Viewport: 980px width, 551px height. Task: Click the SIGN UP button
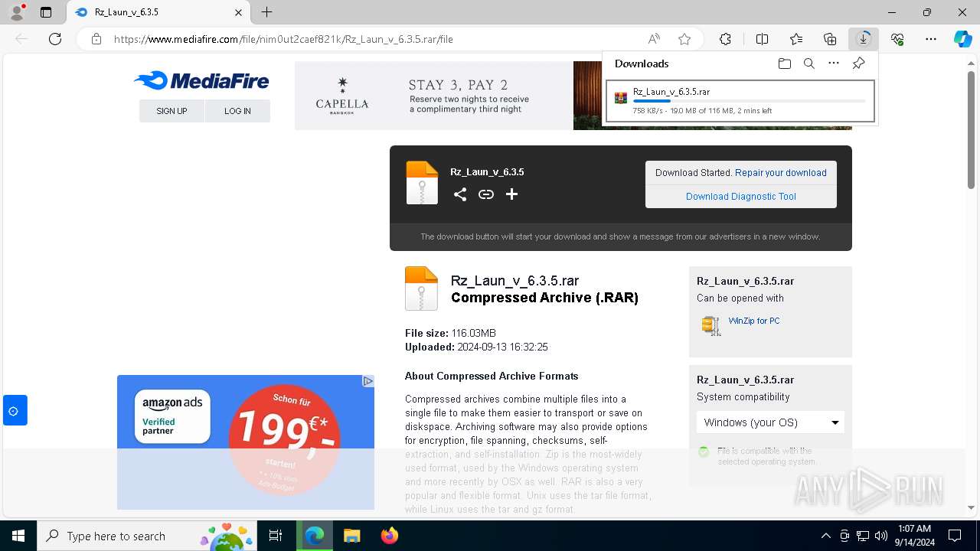(171, 111)
